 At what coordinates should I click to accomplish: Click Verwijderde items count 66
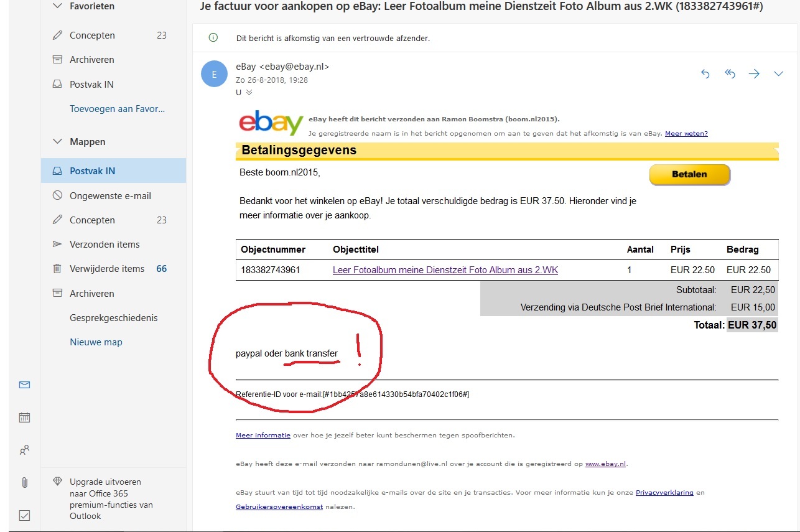click(x=162, y=269)
